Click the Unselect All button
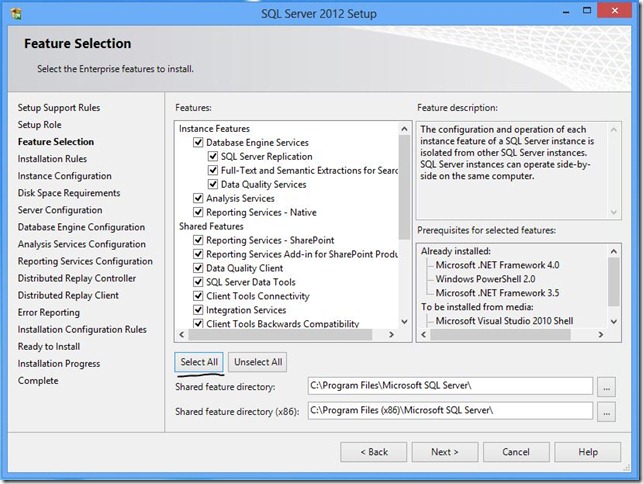Image resolution: width=643 pixels, height=484 pixels. pos(258,362)
